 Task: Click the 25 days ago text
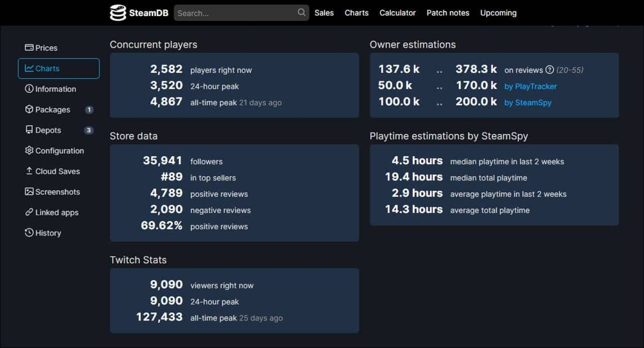pyautogui.click(x=261, y=318)
